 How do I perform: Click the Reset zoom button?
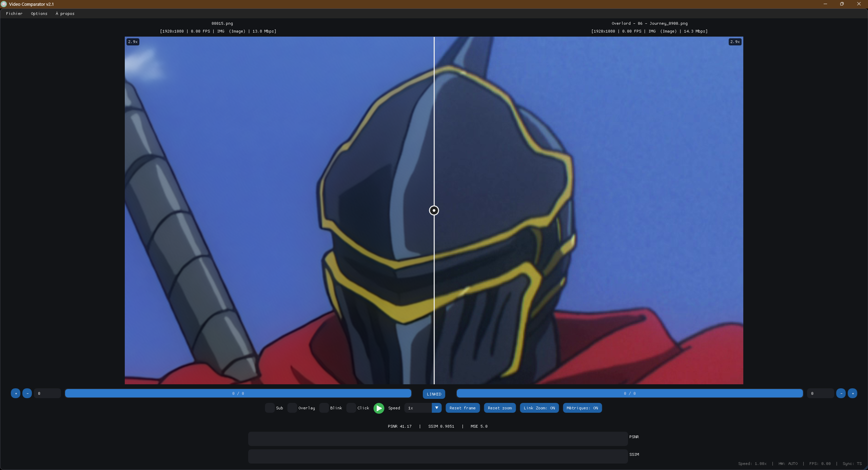[500, 408]
